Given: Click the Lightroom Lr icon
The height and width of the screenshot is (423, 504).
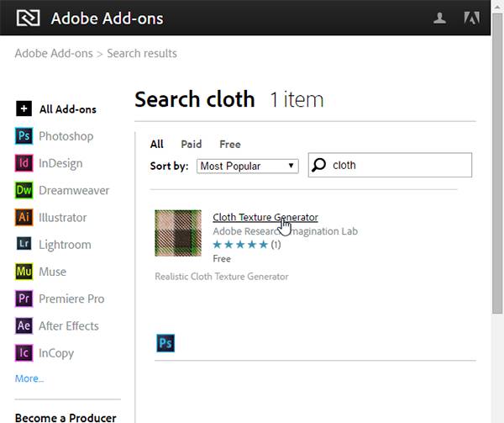Looking at the screenshot, I should 24,244.
